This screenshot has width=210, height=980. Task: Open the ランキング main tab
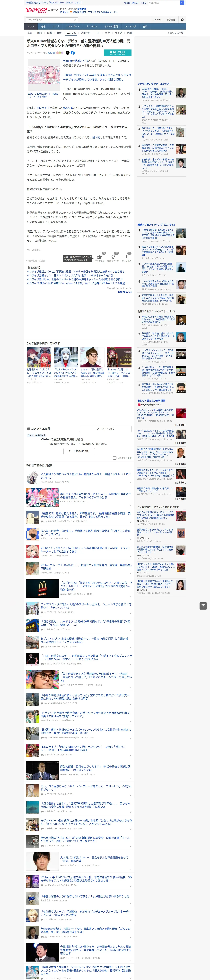[x=130, y=27]
